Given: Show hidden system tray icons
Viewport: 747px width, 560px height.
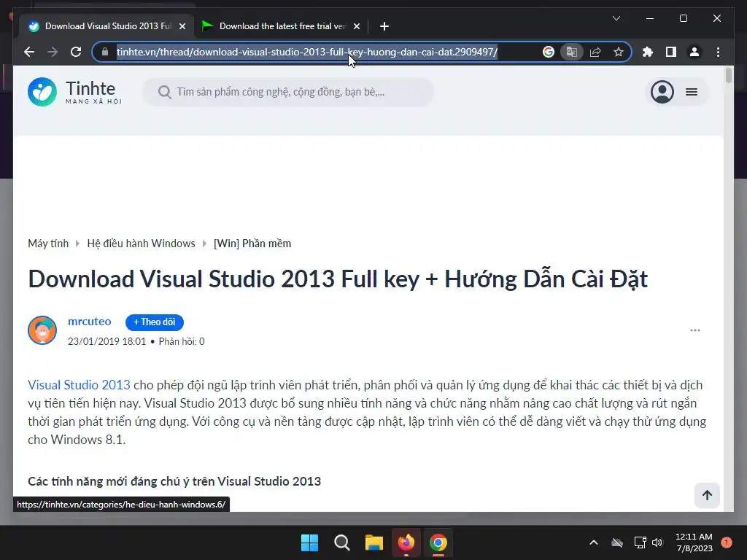Looking at the screenshot, I should [x=594, y=542].
